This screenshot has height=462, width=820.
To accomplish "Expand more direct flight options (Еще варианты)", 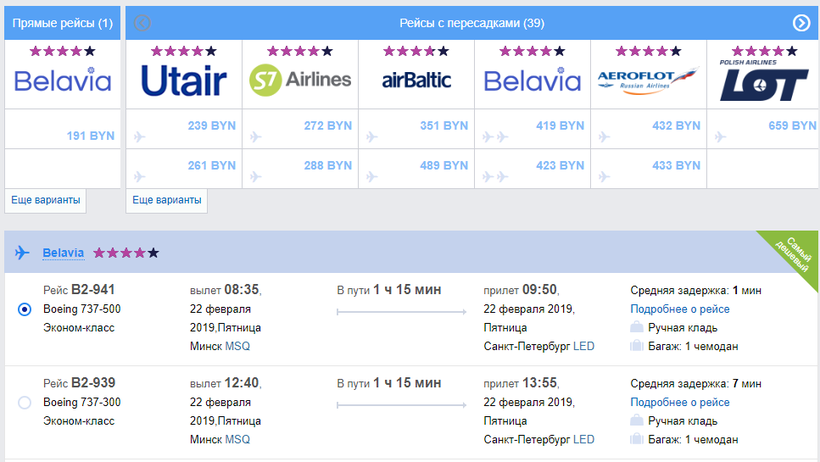I will [45, 200].
